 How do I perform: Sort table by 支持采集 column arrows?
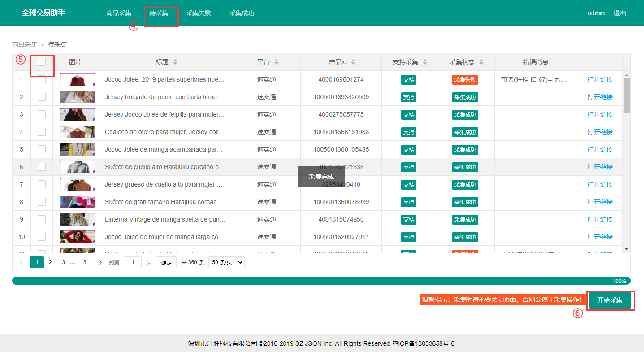point(425,62)
